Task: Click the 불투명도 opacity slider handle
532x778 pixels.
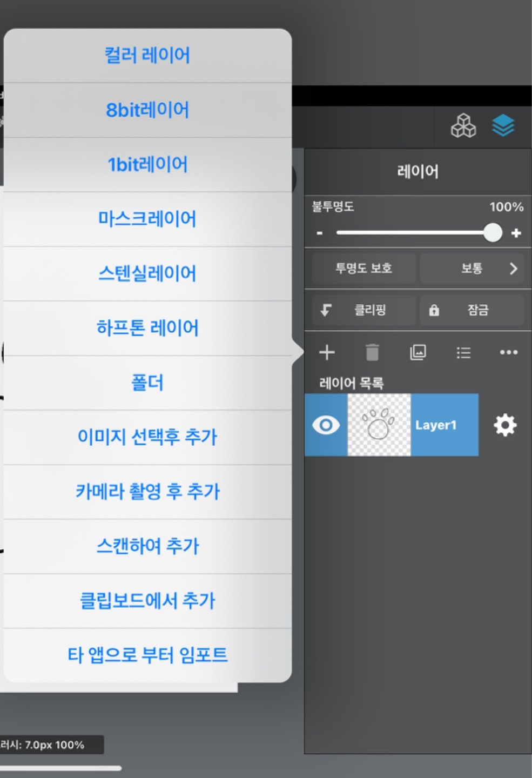Action: pyautogui.click(x=493, y=233)
